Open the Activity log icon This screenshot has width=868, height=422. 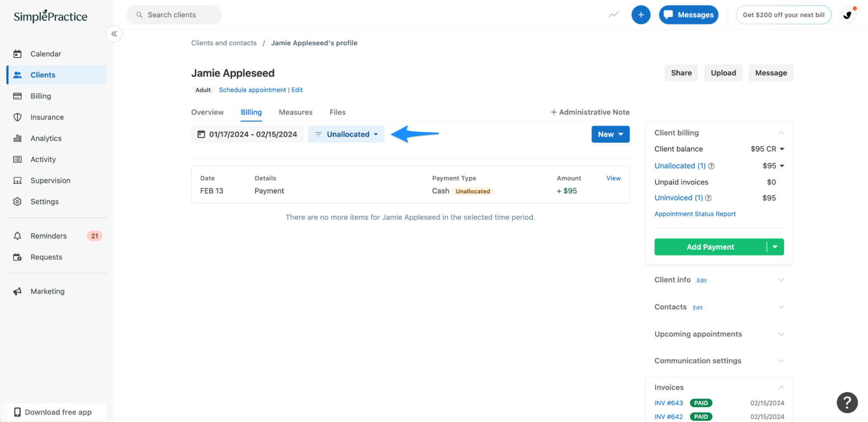tap(17, 159)
